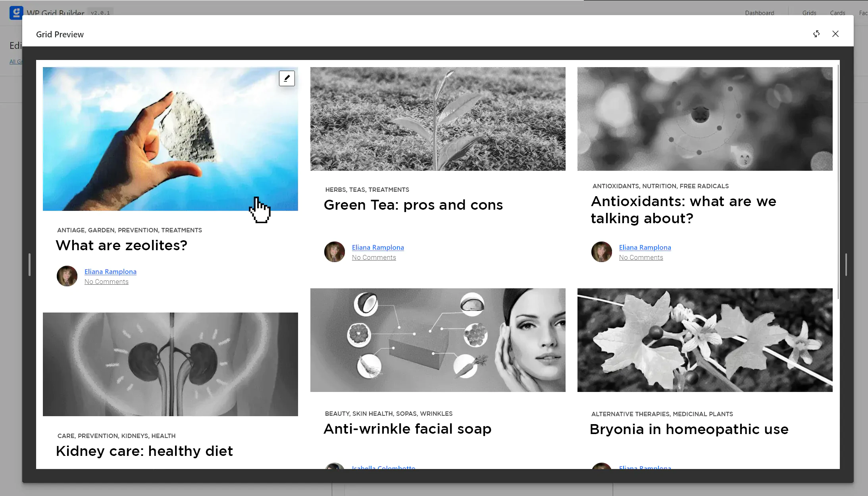Click the pencil edit icon on the zeolites card

(287, 79)
